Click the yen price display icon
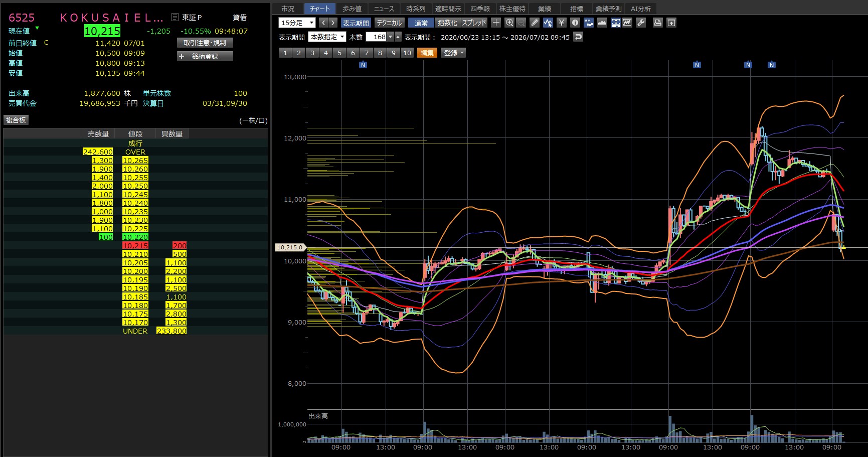 click(x=562, y=23)
